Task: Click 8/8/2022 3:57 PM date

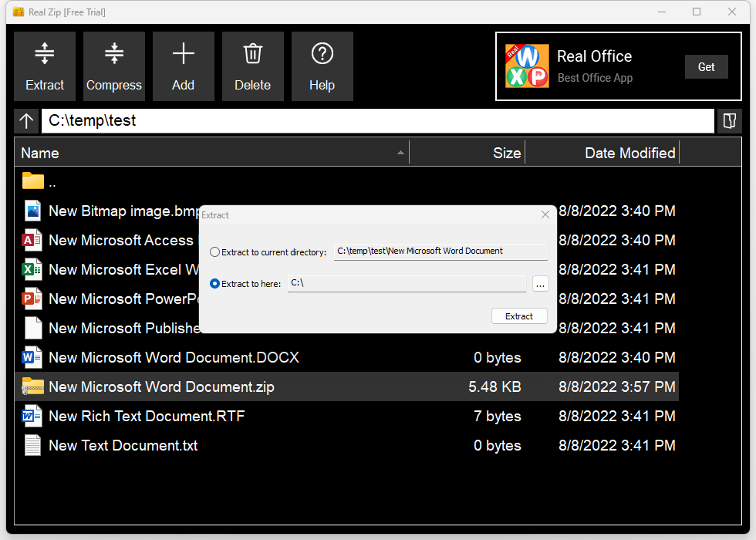Action: click(616, 386)
